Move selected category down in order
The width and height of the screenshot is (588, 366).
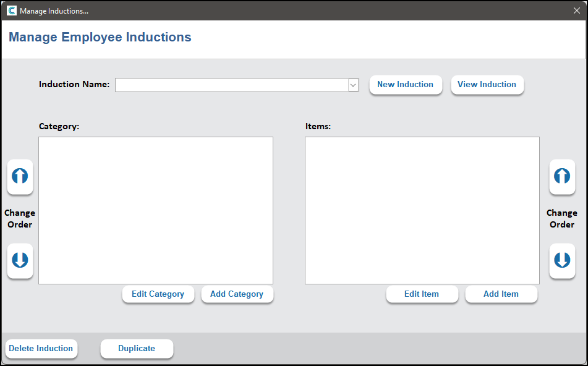tap(20, 260)
